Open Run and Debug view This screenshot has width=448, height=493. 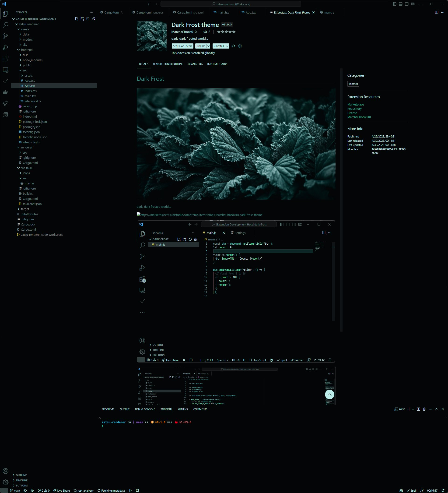5,47
